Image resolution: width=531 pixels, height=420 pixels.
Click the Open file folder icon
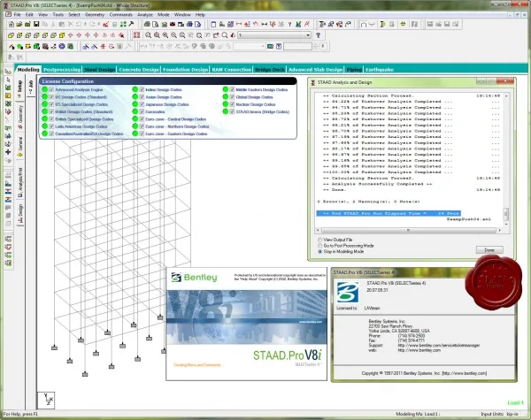point(19,25)
